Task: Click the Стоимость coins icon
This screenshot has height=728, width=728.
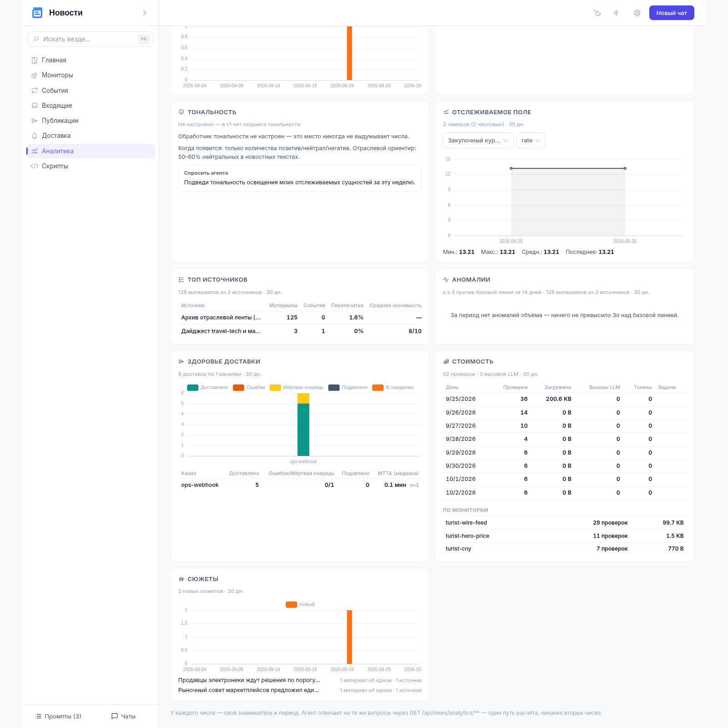Action: coord(446,362)
